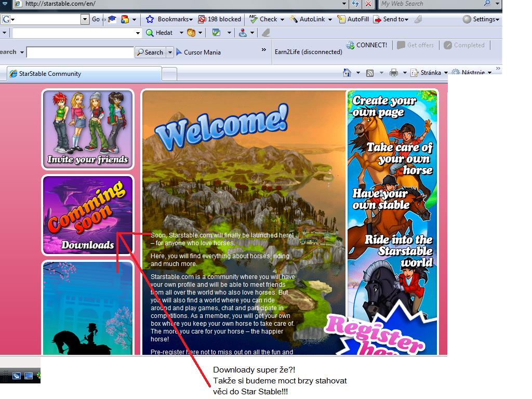Click the checkbox window toolbar icon

pyautogui.click(x=216, y=33)
